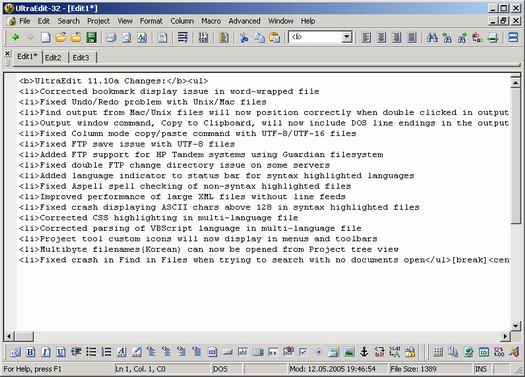The image size is (525, 377).
Task: Close the file tab bar with the X
Action: [7, 53]
